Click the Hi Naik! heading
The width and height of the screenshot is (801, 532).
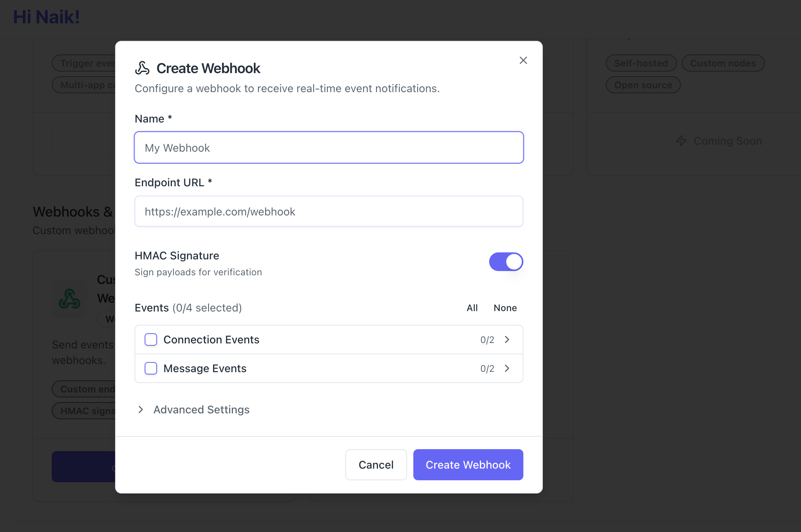(46, 17)
